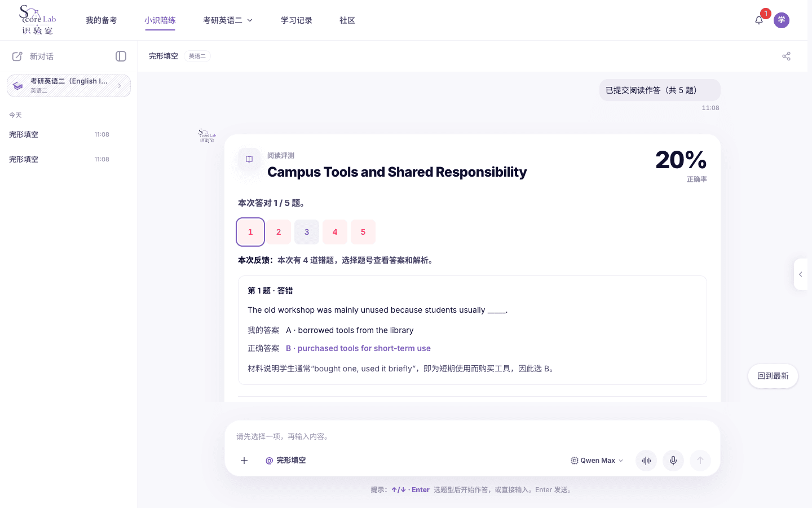Click the 英语二 tag beside the title

click(197, 56)
